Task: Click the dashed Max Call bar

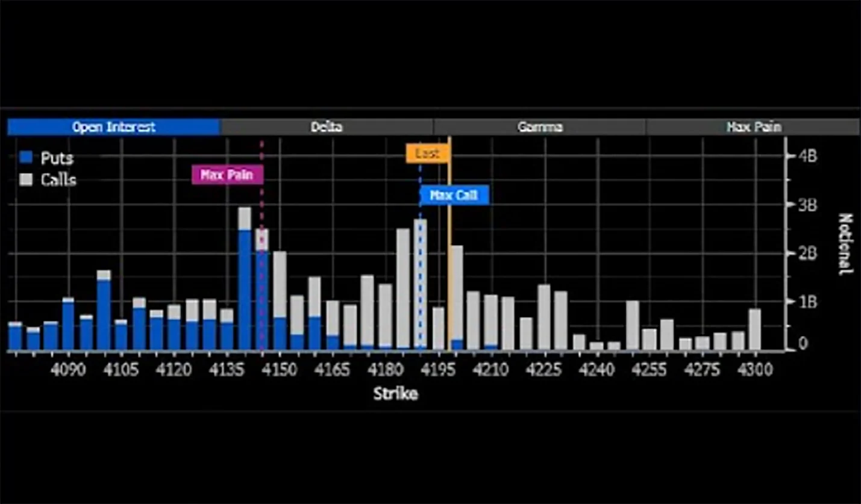Action: point(421,284)
